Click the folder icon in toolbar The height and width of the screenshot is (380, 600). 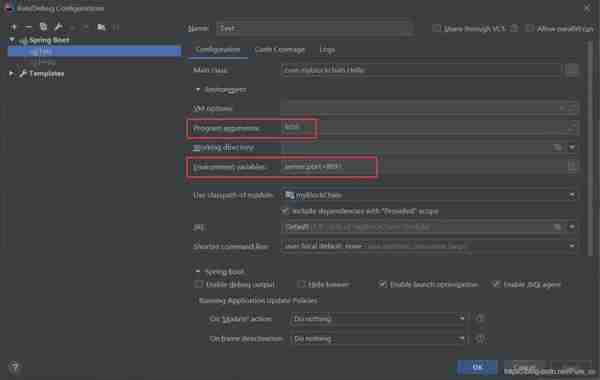[x=101, y=27]
